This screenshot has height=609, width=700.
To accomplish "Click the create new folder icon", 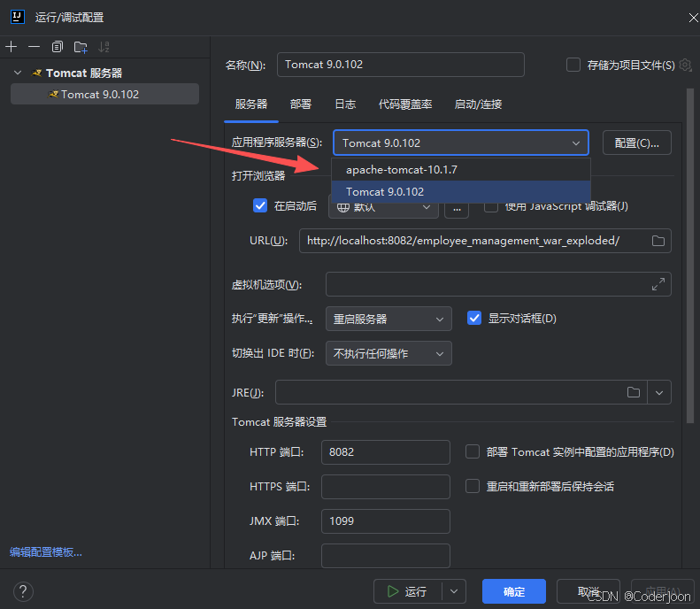I will click(x=81, y=47).
